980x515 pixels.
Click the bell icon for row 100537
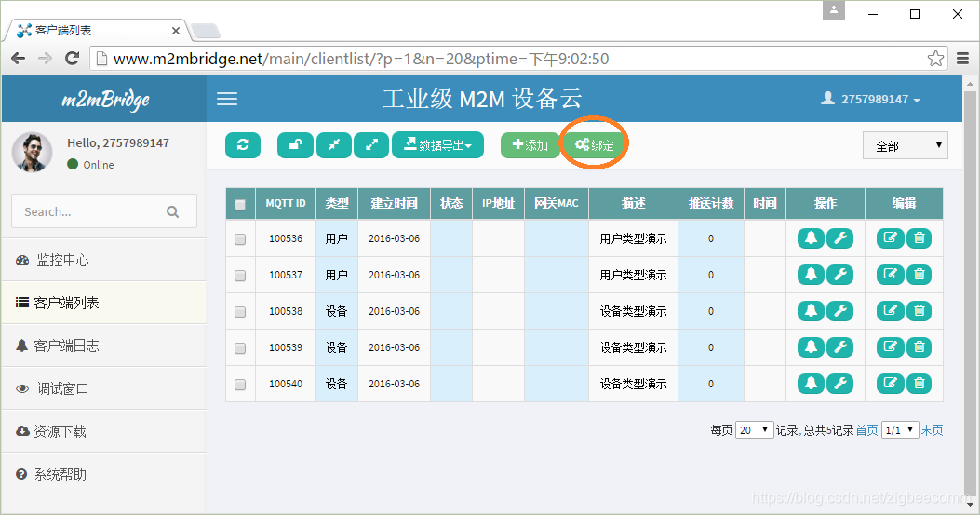coord(811,275)
